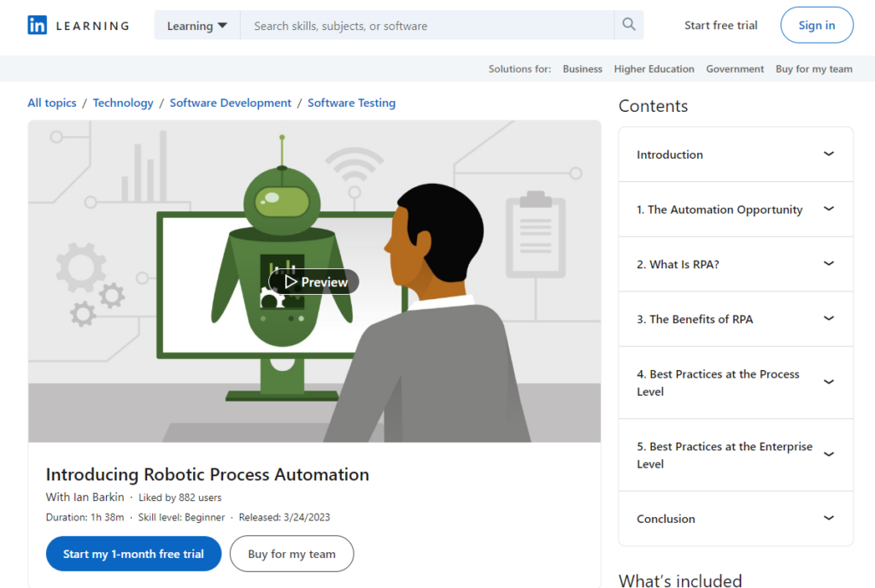This screenshot has height=588, width=875.
Task: Click the course title Introducing Robotic Process Automation
Action: (x=207, y=474)
